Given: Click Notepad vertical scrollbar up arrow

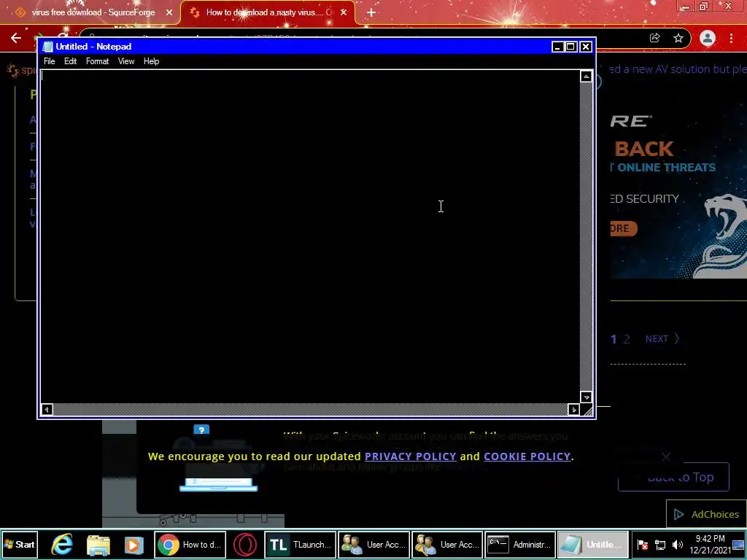Looking at the screenshot, I should coord(586,77).
